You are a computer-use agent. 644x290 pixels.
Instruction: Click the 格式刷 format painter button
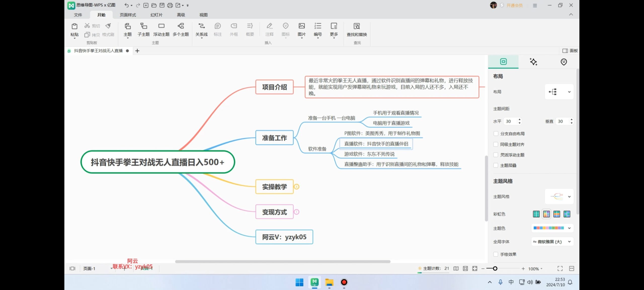click(108, 30)
